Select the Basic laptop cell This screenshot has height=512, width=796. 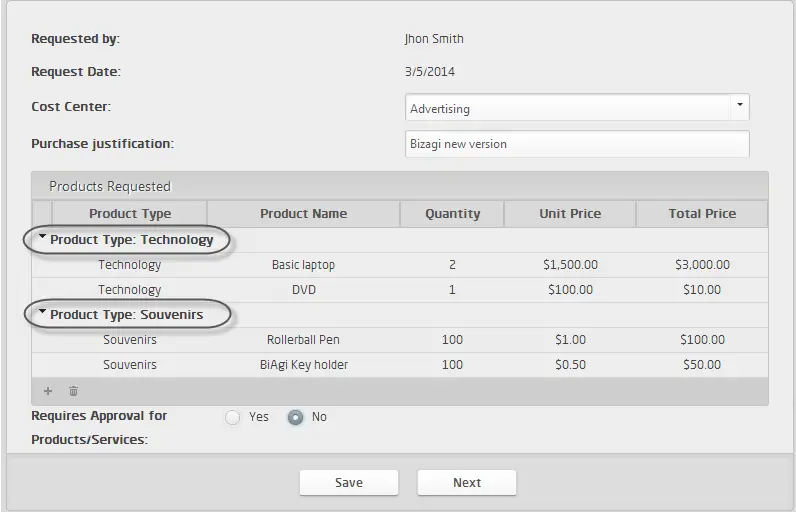pos(304,265)
